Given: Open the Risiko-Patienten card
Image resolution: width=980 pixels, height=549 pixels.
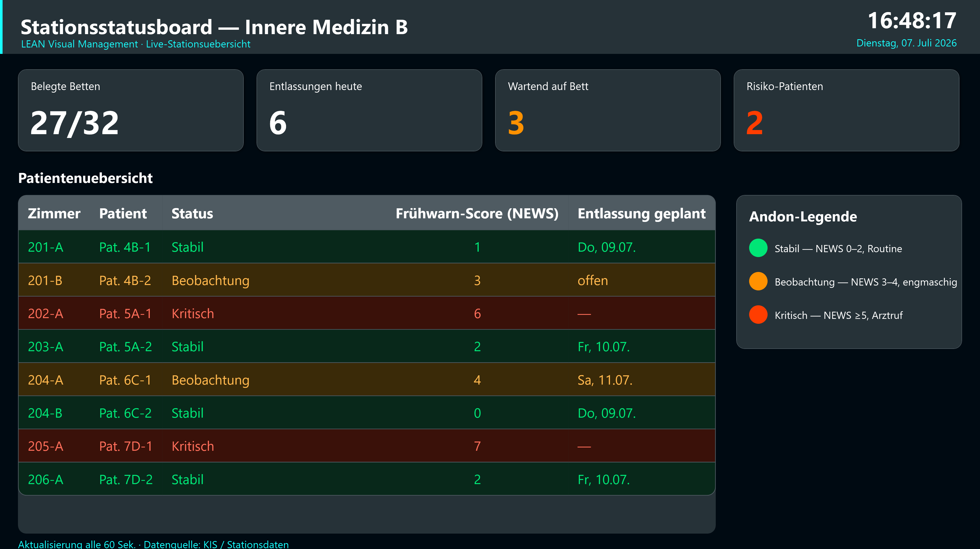Looking at the screenshot, I should [x=846, y=110].
